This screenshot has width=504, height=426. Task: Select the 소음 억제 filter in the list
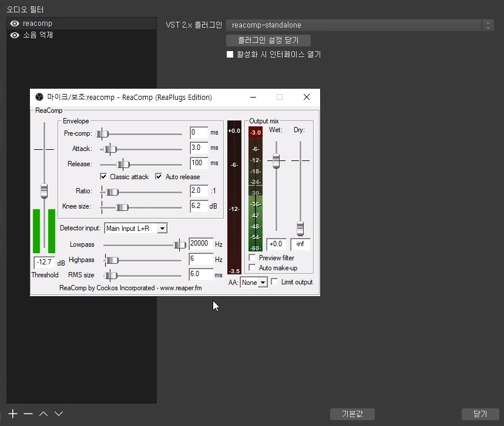[38, 35]
